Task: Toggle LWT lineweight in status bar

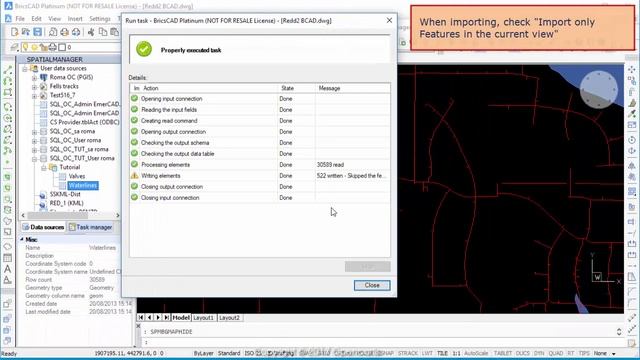Action: pyautogui.click(x=427, y=353)
